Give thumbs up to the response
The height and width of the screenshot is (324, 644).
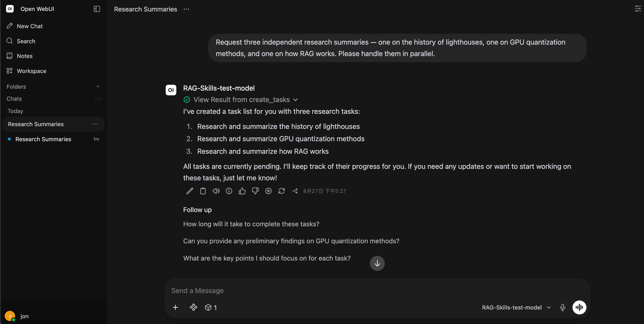coord(242,191)
